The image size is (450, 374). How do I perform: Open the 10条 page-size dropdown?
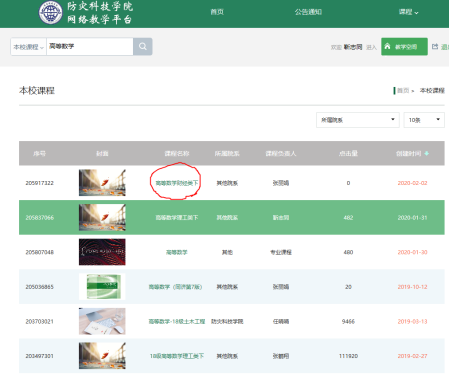(x=424, y=120)
